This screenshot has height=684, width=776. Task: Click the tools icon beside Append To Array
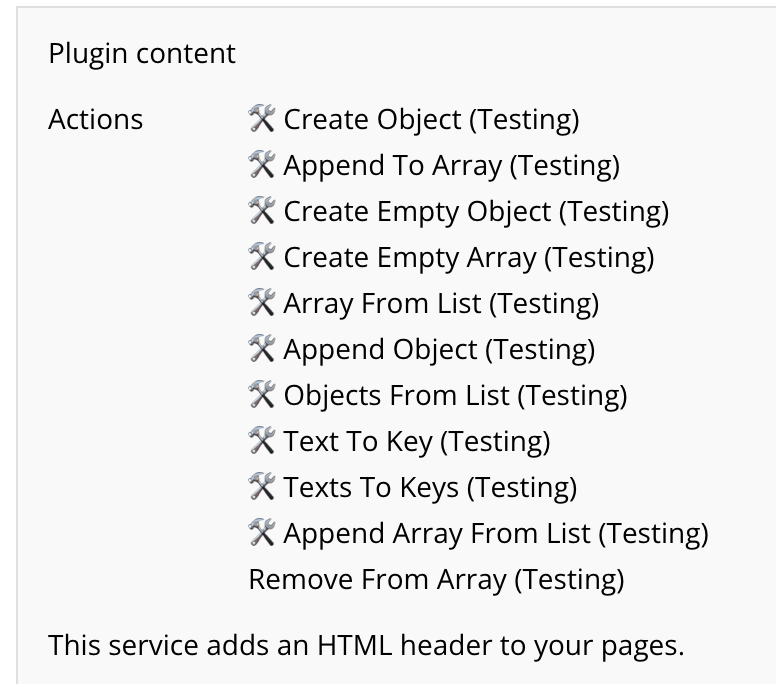click(x=261, y=165)
